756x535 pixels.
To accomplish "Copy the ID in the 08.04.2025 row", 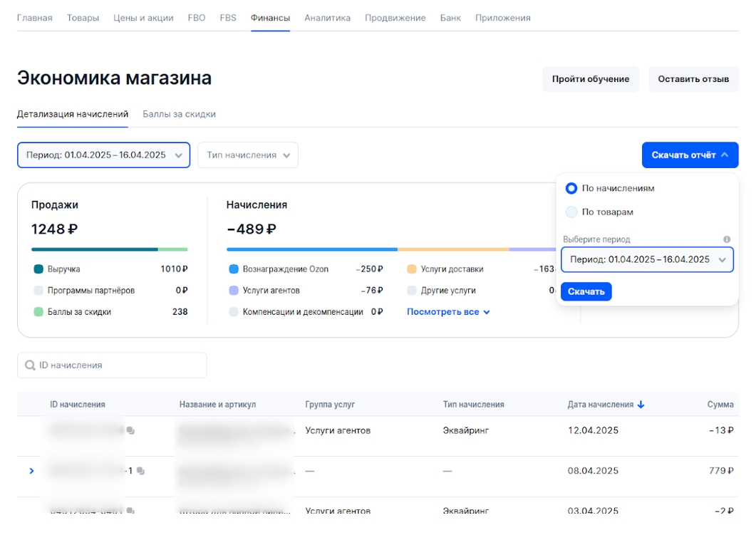I will click(140, 471).
